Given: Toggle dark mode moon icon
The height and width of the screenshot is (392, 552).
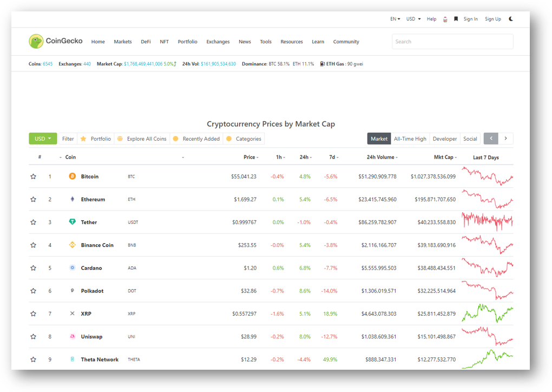Looking at the screenshot, I should click(511, 19).
